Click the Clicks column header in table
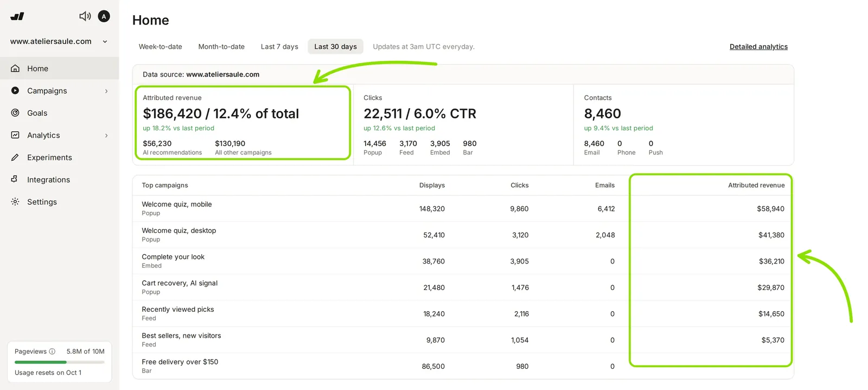 519,185
